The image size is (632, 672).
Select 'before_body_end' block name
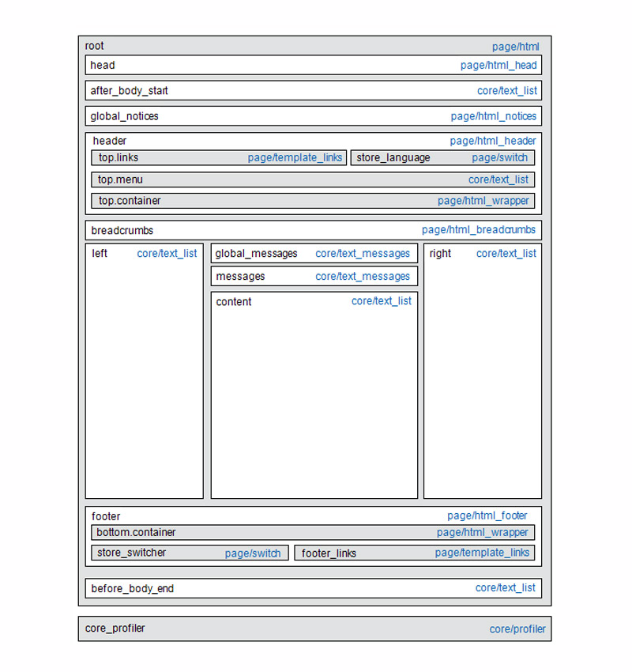pos(132,589)
